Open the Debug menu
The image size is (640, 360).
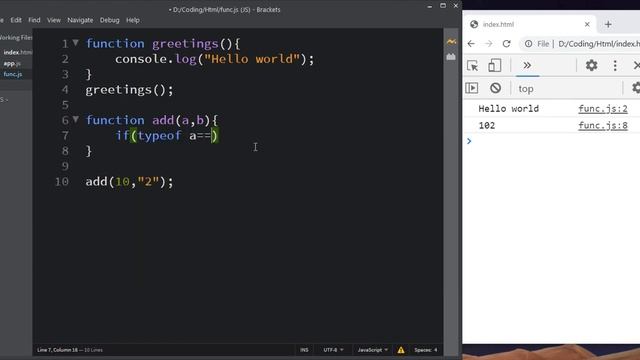click(109, 20)
